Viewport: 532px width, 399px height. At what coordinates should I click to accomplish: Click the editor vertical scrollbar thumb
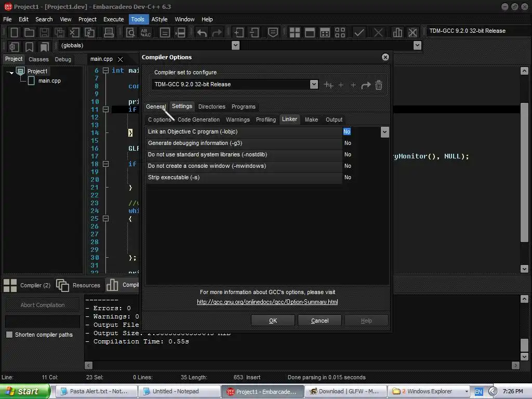pyautogui.click(x=524, y=172)
